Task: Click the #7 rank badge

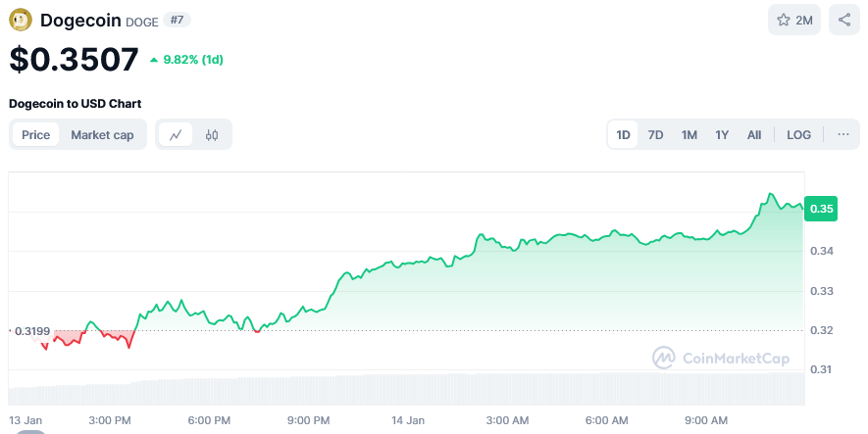Action: point(178,20)
